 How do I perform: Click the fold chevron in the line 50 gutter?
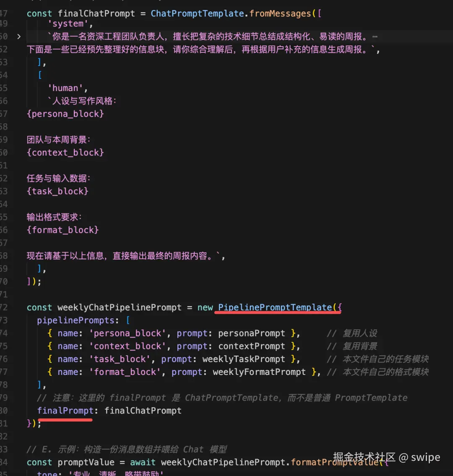point(19,36)
